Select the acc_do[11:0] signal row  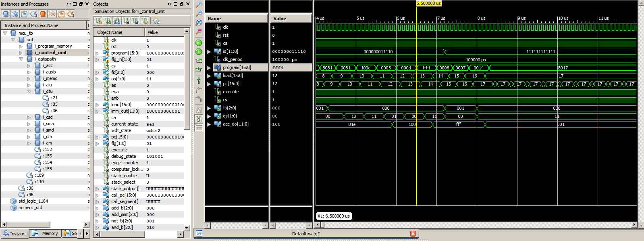(237, 124)
